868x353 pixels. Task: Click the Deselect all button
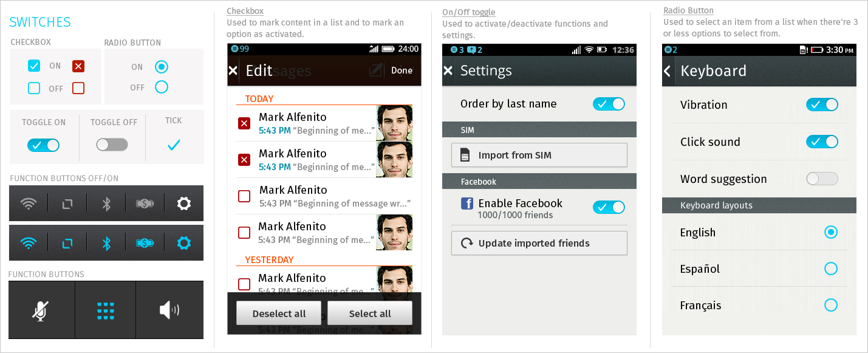coord(279,314)
